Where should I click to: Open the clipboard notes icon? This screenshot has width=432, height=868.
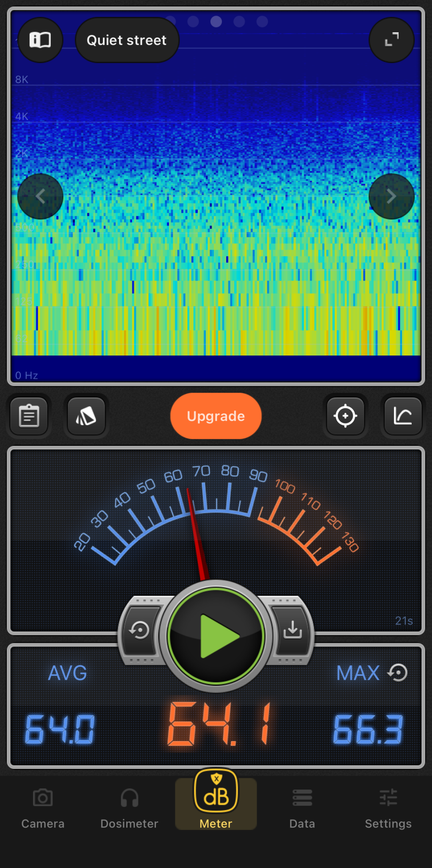pyautogui.click(x=29, y=416)
